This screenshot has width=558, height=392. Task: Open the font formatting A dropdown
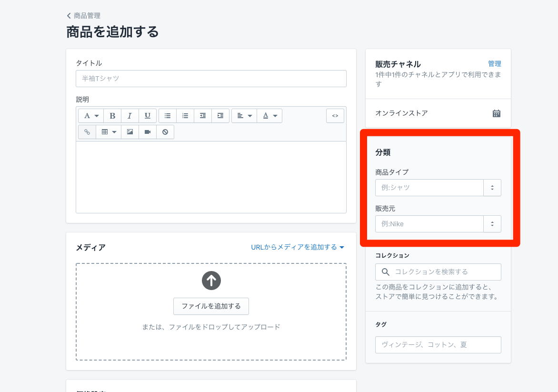(91, 116)
